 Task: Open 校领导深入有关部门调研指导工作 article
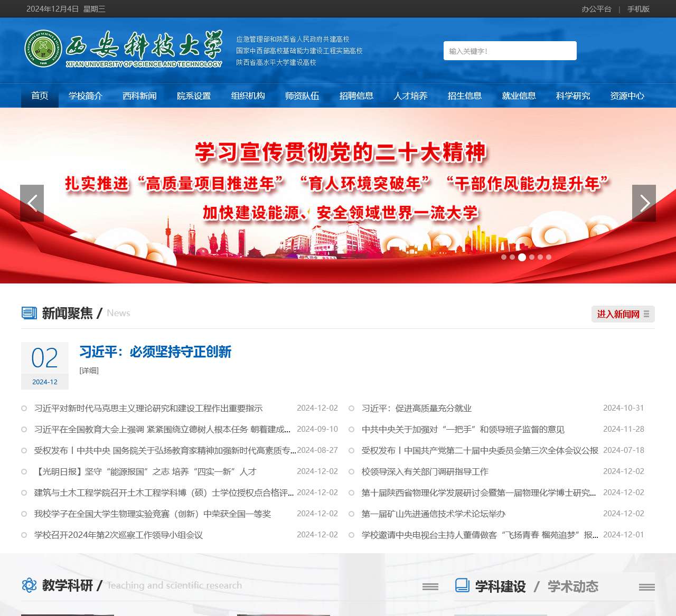(x=425, y=471)
